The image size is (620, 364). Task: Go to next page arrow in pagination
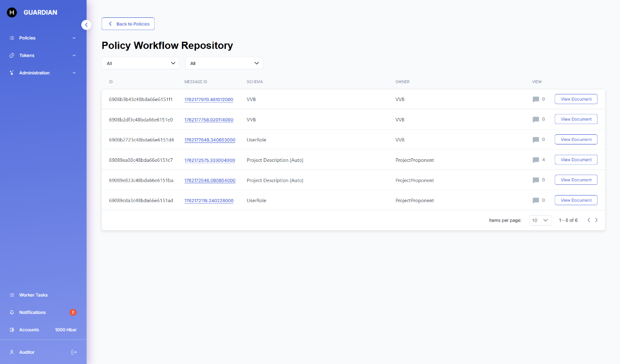(596, 220)
